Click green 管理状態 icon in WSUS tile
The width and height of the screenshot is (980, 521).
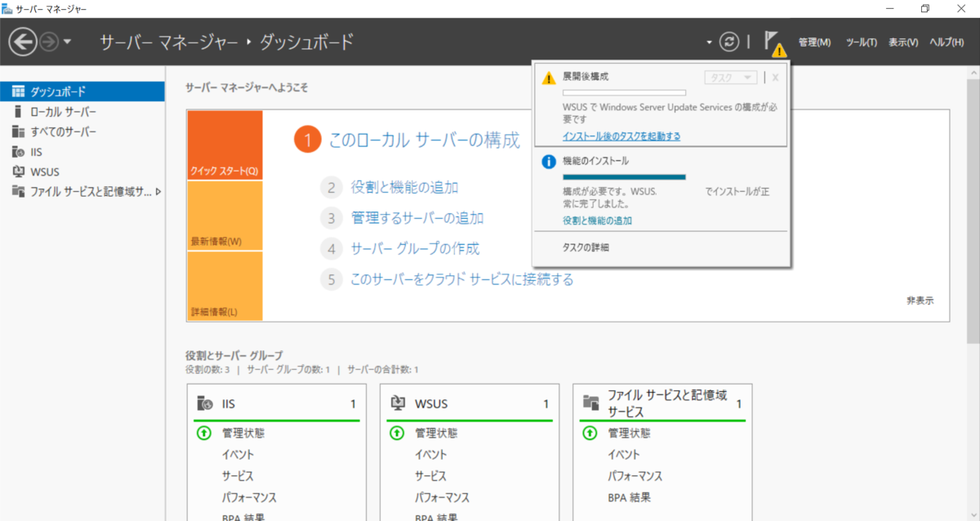point(397,433)
